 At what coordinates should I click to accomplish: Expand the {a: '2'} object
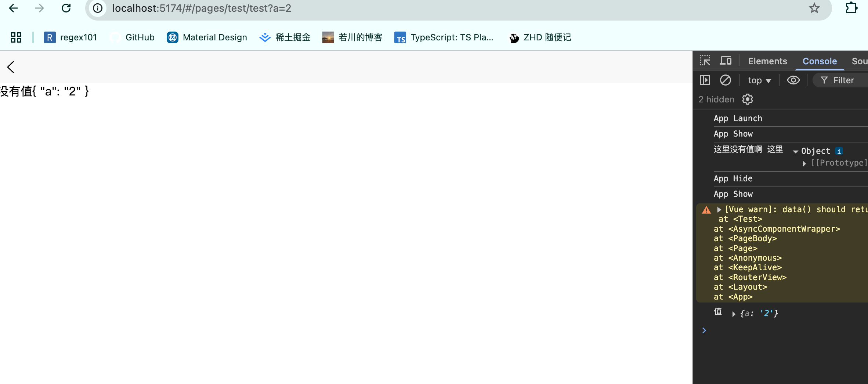pos(733,314)
